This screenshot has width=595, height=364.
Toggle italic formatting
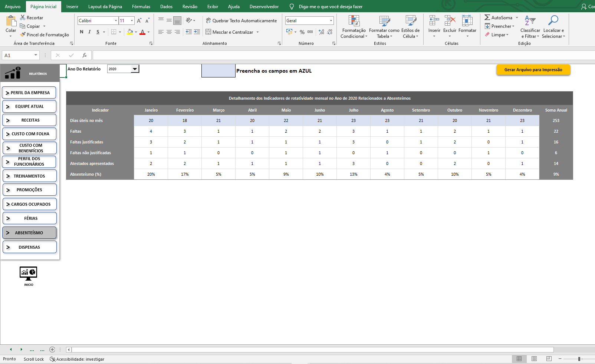[89, 32]
